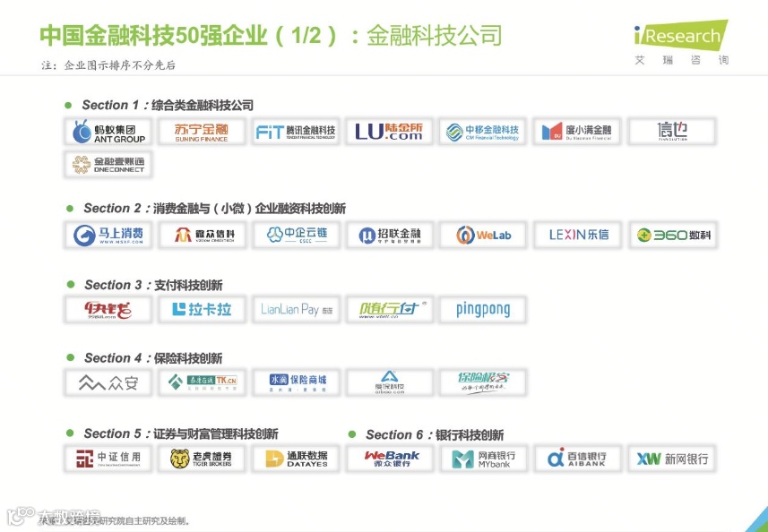The width and height of the screenshot is (768, 532).
Task: Click the 网商银行 MYbank logo
Action: tap(483, 458)
